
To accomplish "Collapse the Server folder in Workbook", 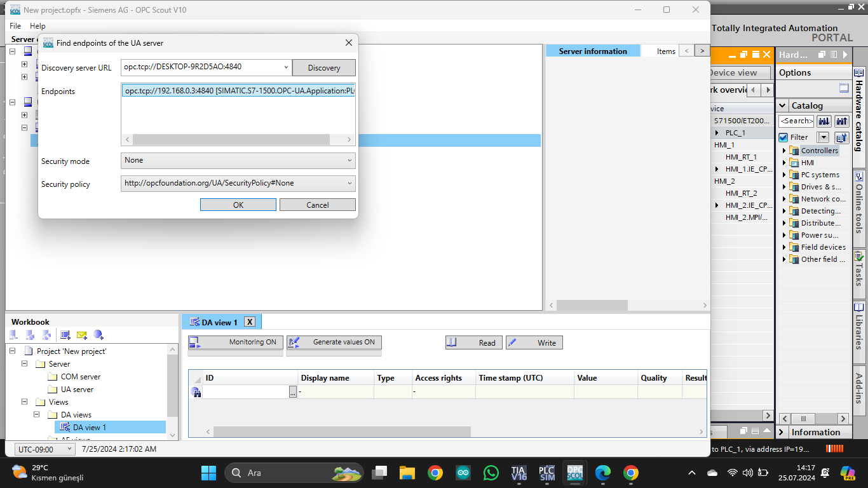I will 25,364.
